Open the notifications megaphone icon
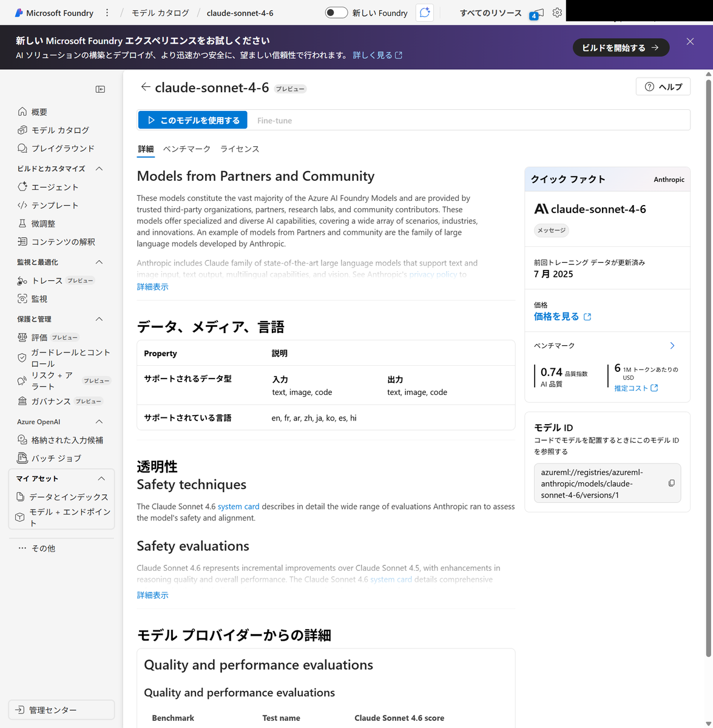The width and height of the screenshot is (713, 728). (536, 13)
